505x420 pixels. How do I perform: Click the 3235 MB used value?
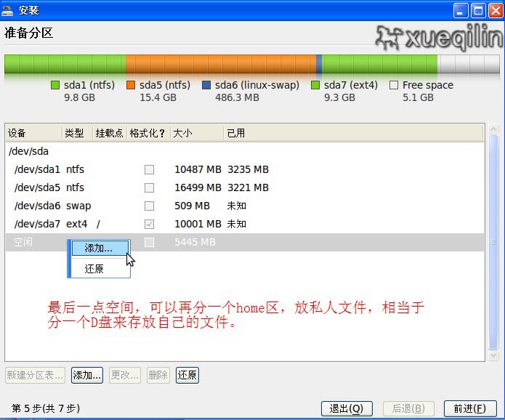point(248,169)
